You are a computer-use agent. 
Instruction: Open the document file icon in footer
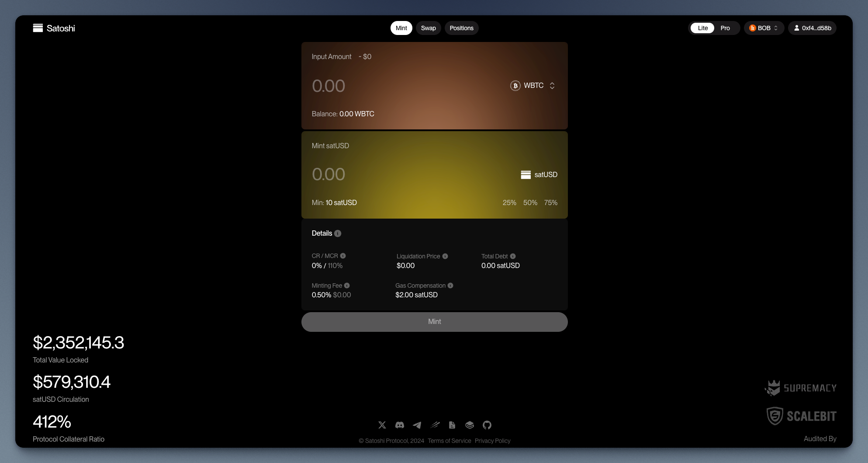(x=452, y=425)
